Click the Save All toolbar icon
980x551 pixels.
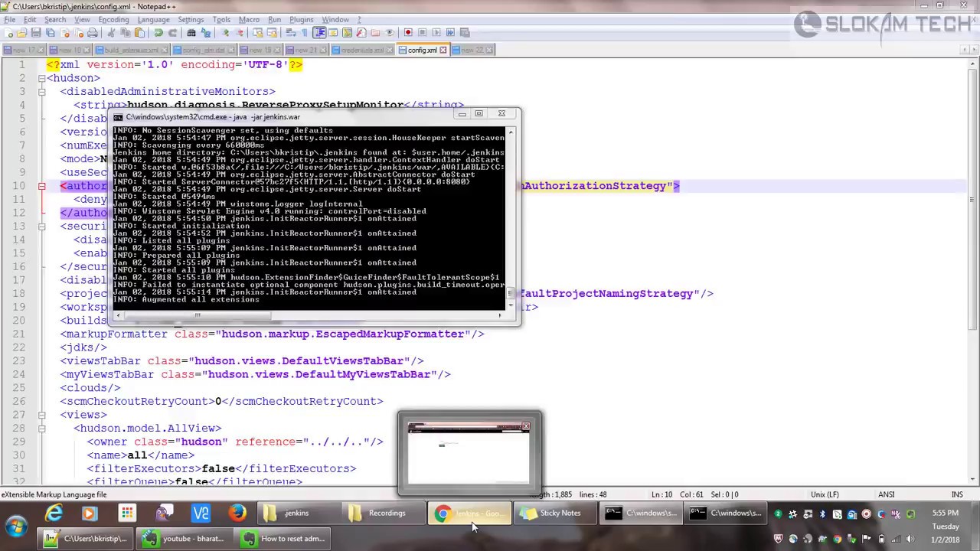51,33
